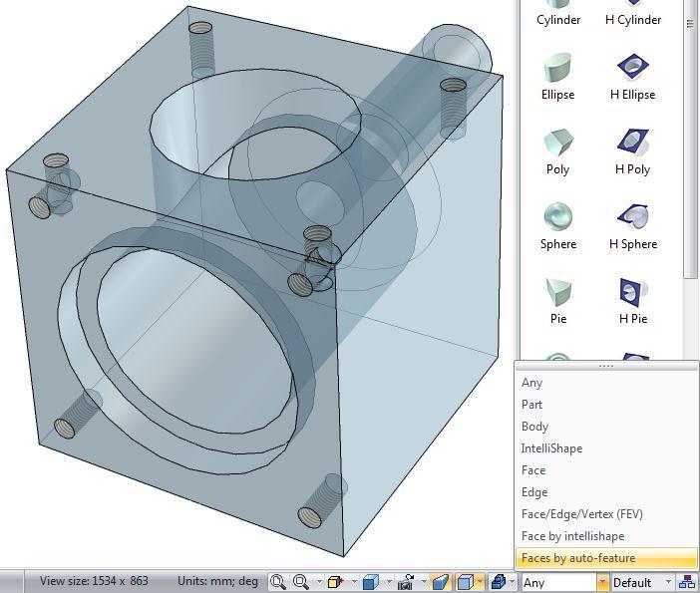Click the Default configuration field

point(637,582)
